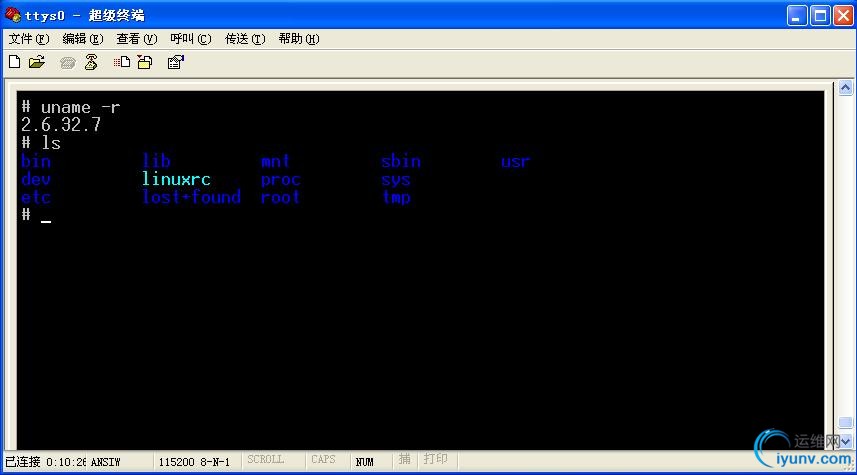Image resolution: width=857 pixels, height=475 pixels.
Task: Click the 'usr' directory name
Action: pos(515,161)
